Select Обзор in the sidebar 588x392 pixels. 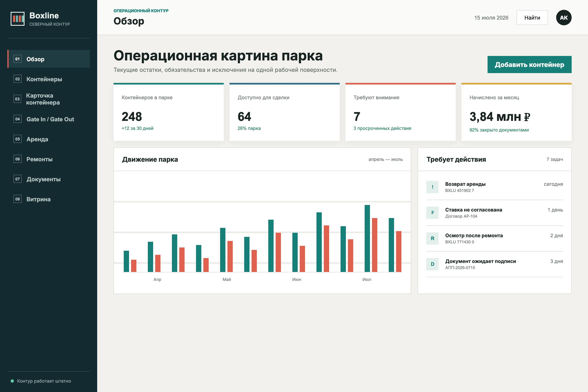click(x=49, y=59)
